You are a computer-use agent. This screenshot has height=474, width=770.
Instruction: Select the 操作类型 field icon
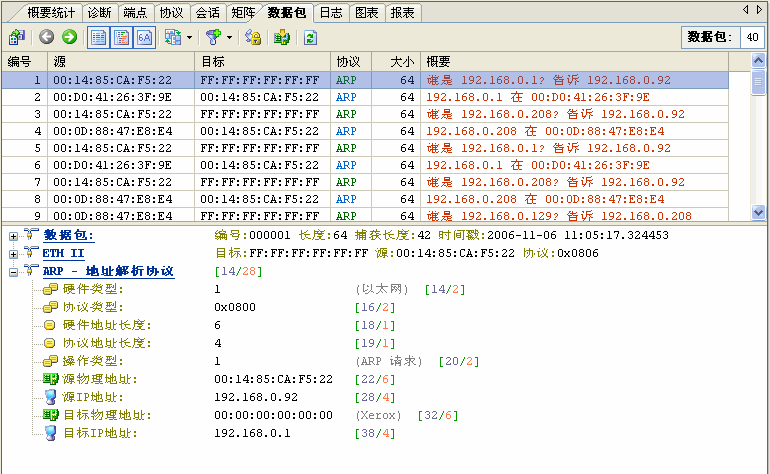coord(51,362)
